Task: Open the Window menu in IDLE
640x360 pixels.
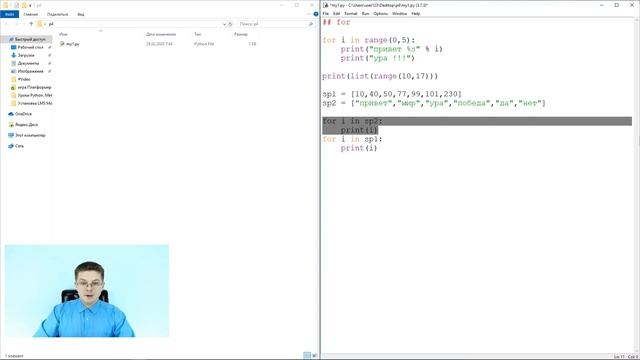Action: tap(399, 13)
